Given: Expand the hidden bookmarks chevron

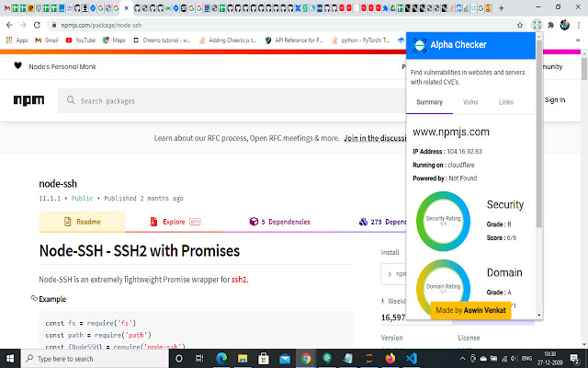Looking at the screenshot, I should [578, 40].
